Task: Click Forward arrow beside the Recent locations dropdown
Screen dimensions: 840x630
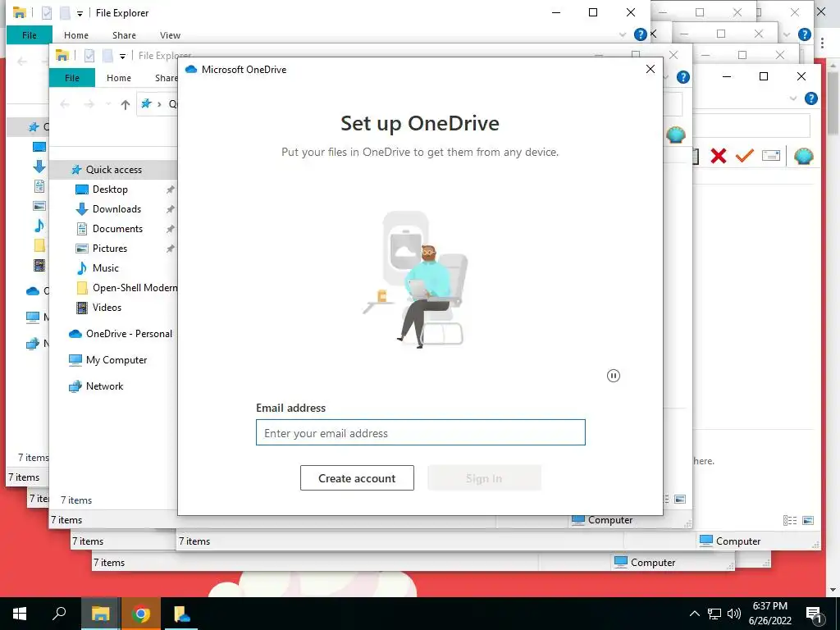Action: (89, 104)
